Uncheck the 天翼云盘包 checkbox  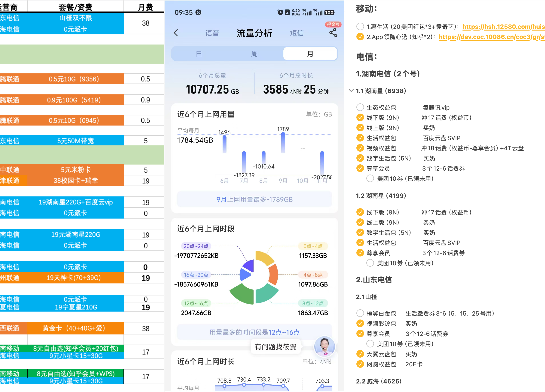[360, 354]
